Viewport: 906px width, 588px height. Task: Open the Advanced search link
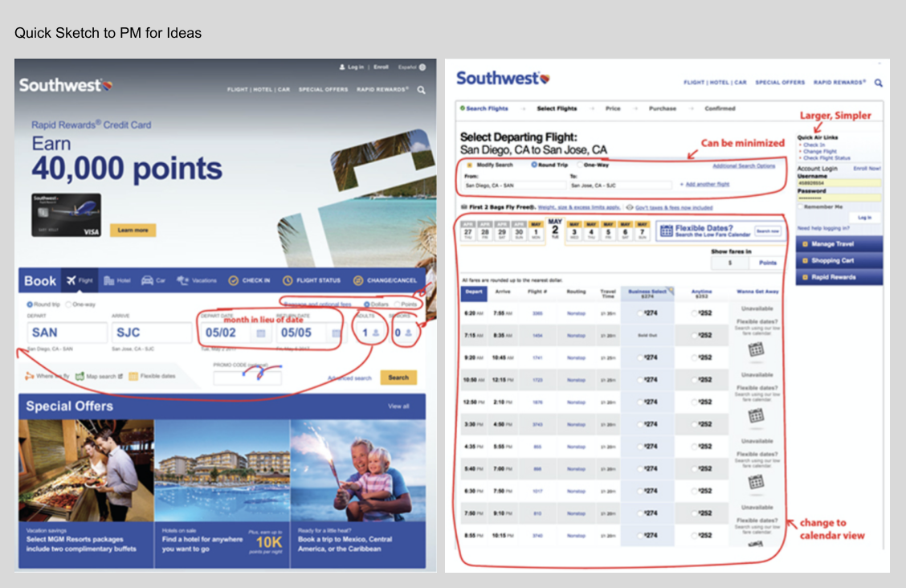[x=349, y=378]
